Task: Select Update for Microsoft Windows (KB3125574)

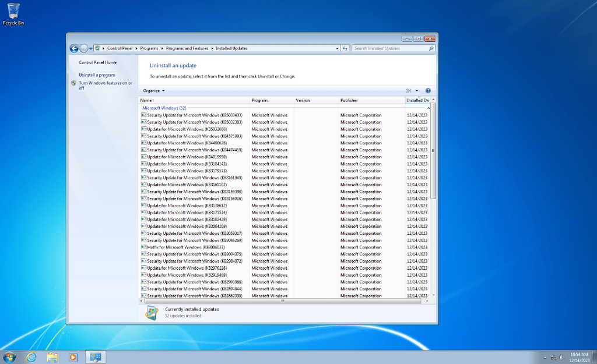Action: [187, 212]
